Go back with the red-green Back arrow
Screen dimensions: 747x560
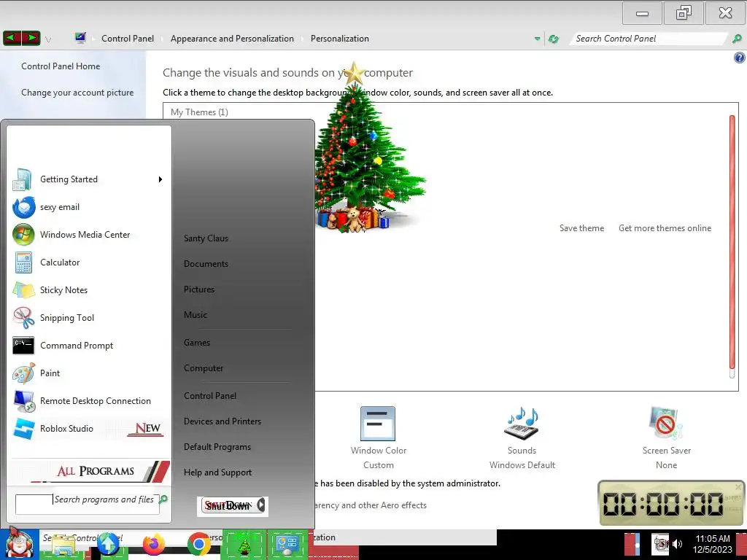tap(13, 38)
